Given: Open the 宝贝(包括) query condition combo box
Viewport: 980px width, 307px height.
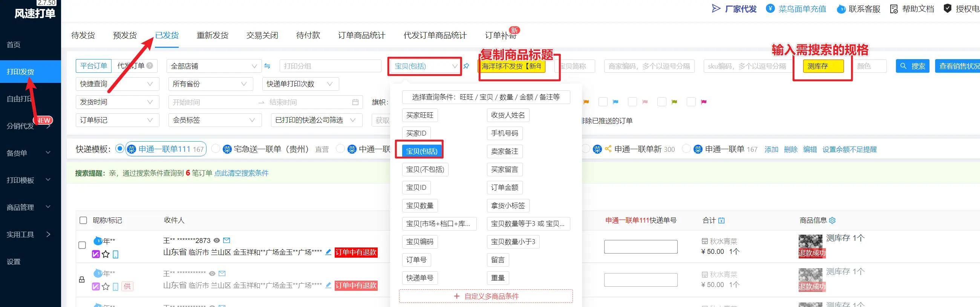Looking at the screenshot, I should coord(425,66).
